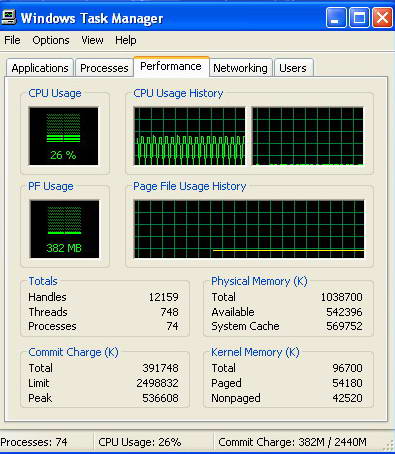Click the Task Manager title bar icon

(x=9, y=17)
